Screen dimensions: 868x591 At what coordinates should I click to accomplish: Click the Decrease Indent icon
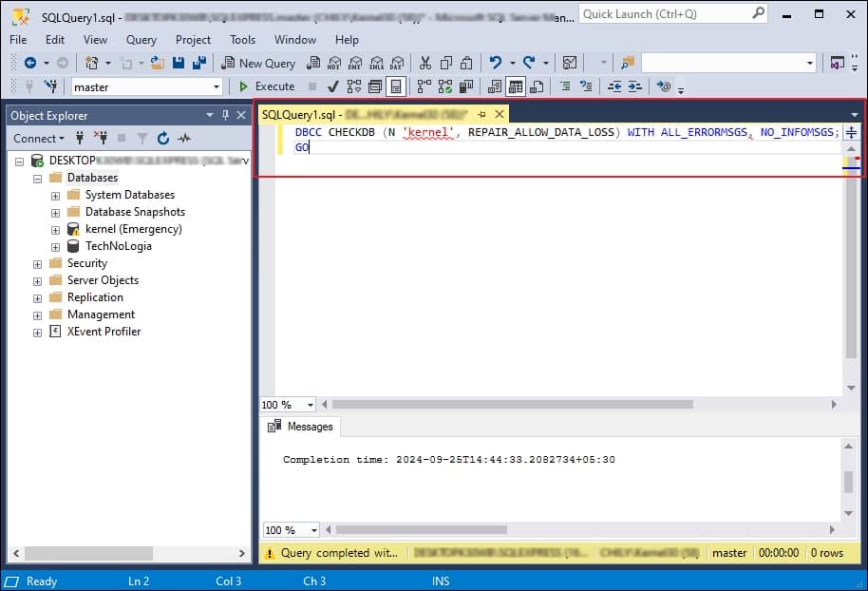614,86
